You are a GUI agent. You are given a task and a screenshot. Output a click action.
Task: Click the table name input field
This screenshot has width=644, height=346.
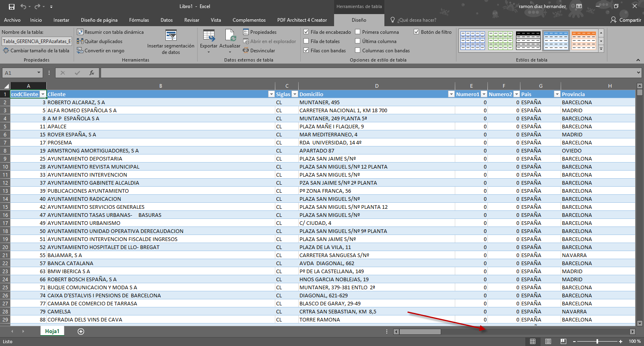[x=37, y=41]
